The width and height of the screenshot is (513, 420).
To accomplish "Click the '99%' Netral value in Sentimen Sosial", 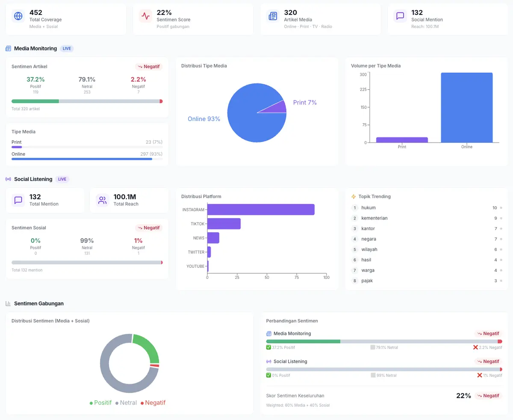I will click(x=87, y=241).
